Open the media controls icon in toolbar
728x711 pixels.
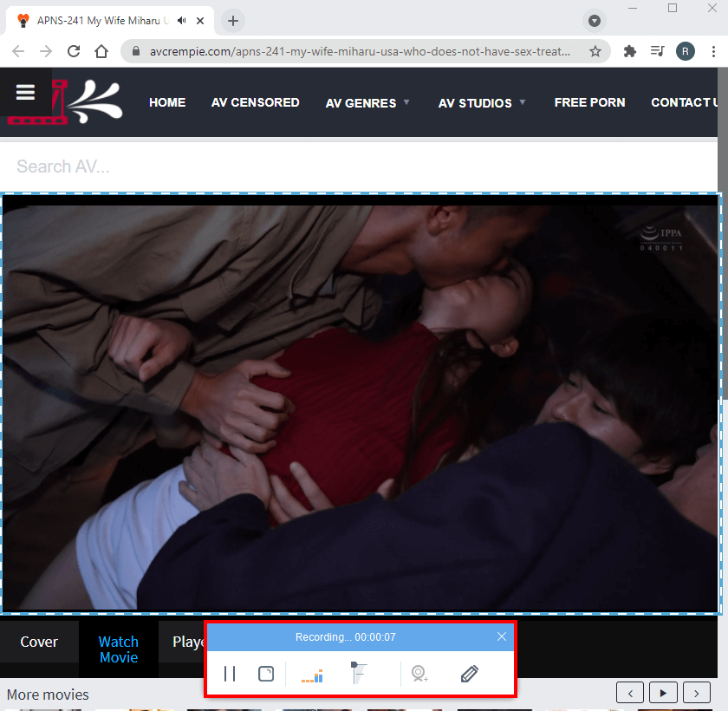658,51
